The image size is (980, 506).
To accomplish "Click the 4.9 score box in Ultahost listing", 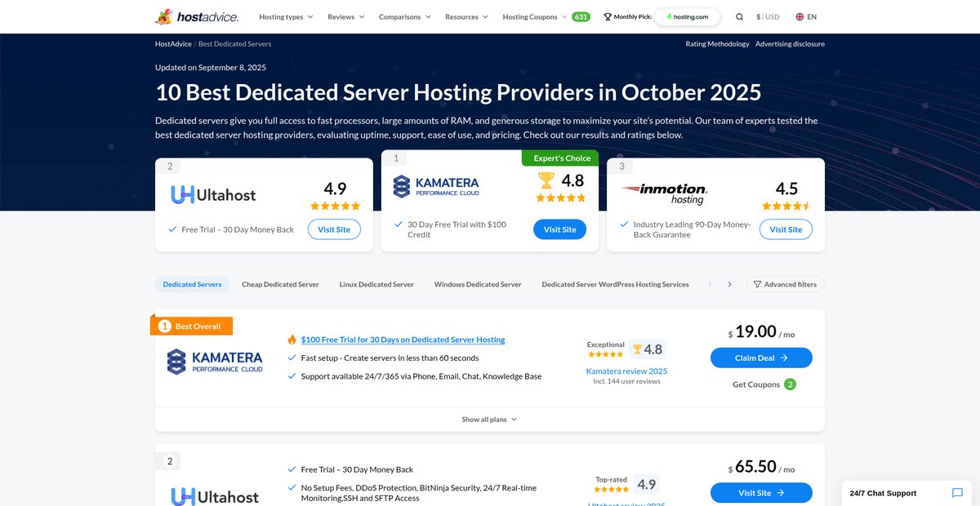I will [x=647, y=484].
